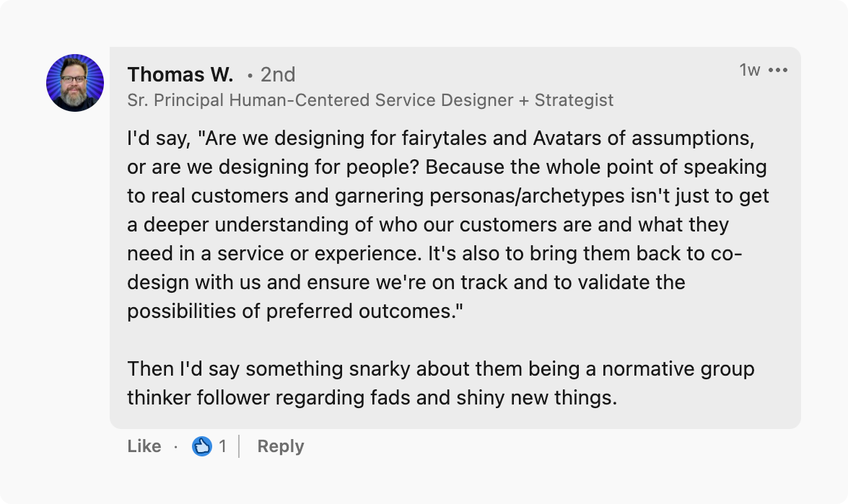Click the Sr. Principal Human-Centered Service Designer headline
Viewport: 848px width, 504px height.
click(x=370, y=100)
